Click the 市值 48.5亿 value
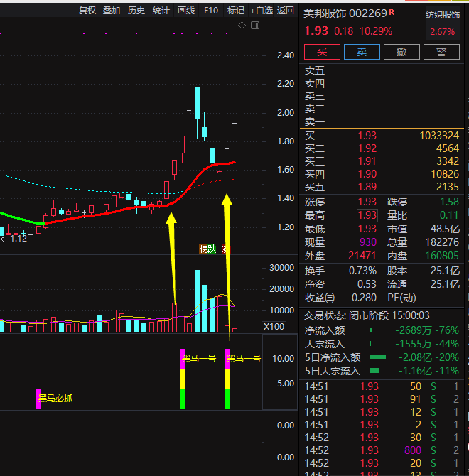This screenshot has width=469, height=476. click(445, 229)
